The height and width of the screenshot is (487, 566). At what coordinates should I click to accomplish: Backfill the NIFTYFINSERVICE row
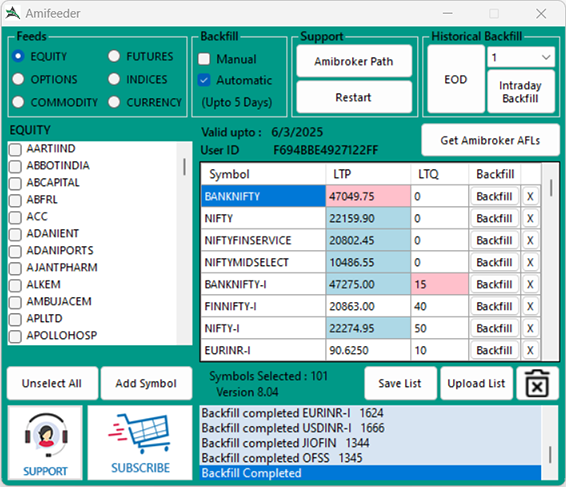(x=495, y=240)
